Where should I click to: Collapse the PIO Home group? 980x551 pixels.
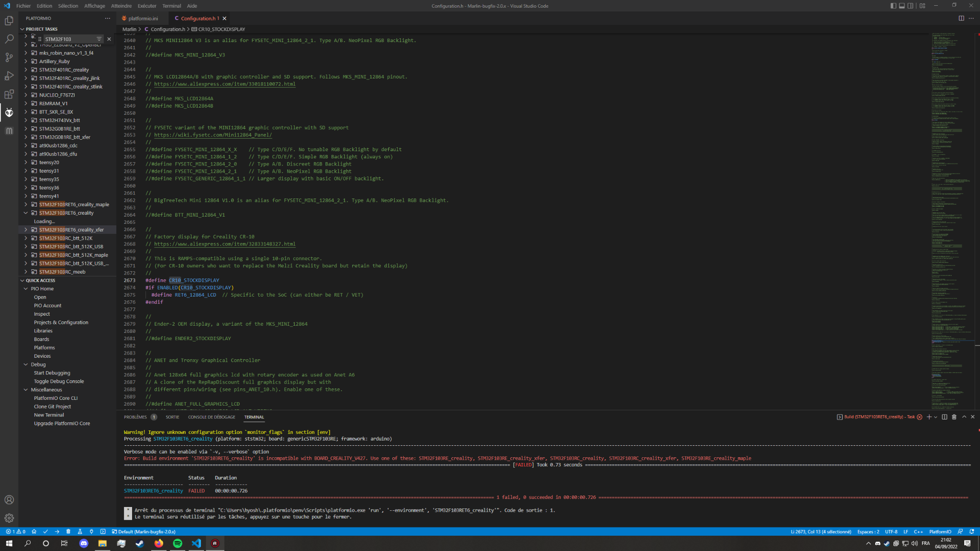pyautogui.click(x=26, y=289)
